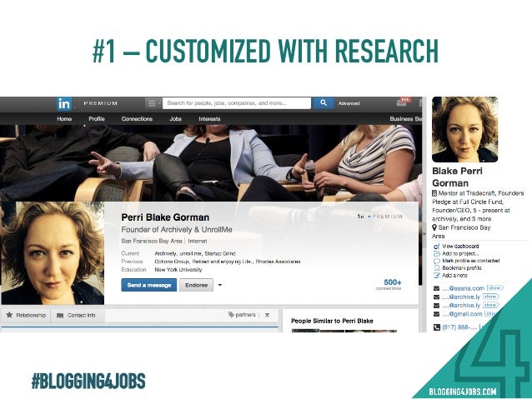Screen dimensions: 532x399
Task: Click the LinkedIn "in" logo
Action: pos(64,104)
